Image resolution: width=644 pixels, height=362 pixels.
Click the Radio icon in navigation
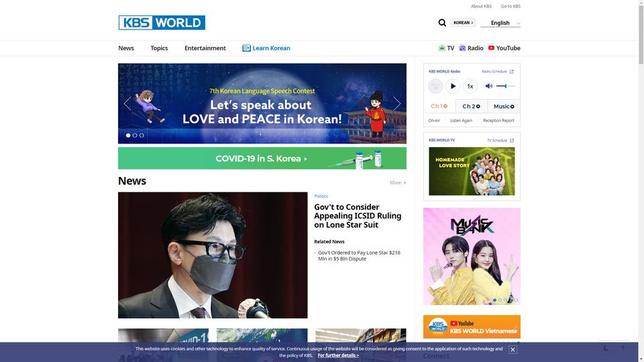pyautogui.click(x=462, y=48)
